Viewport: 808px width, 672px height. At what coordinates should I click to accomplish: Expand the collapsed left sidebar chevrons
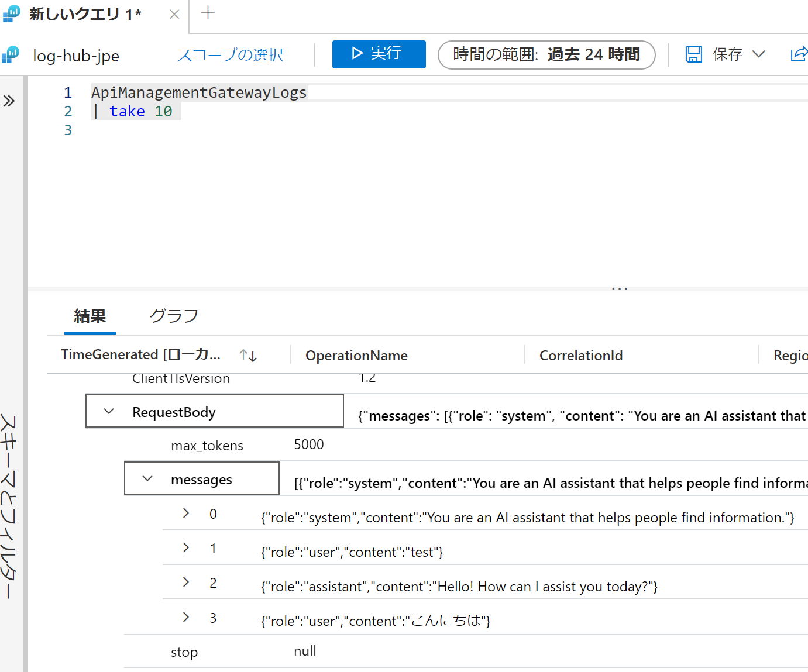click(9, 101)
